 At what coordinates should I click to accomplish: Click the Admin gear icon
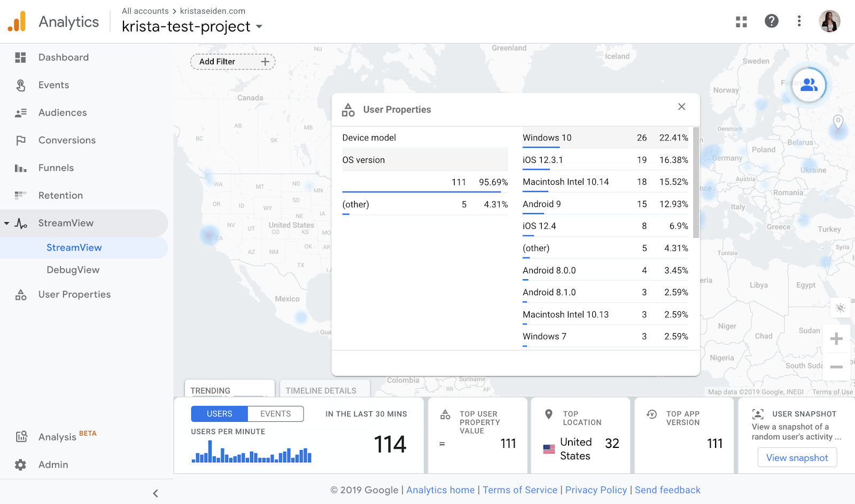pos(20,464)
